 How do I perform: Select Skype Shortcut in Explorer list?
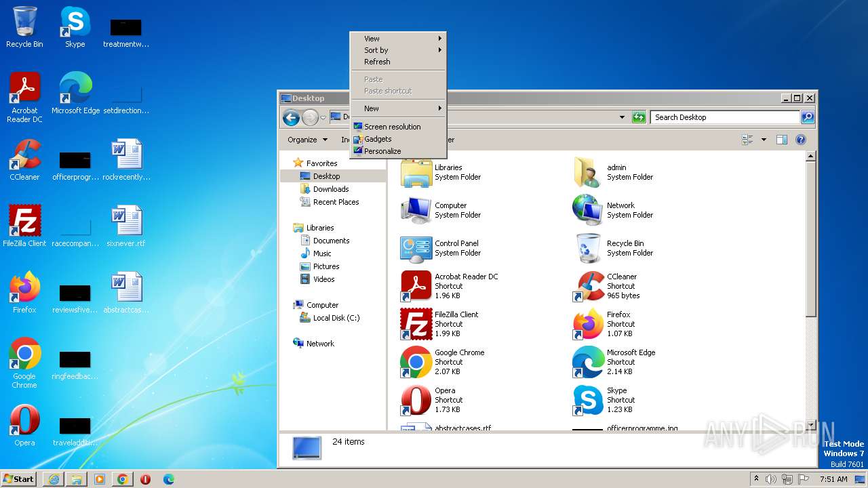604,400
